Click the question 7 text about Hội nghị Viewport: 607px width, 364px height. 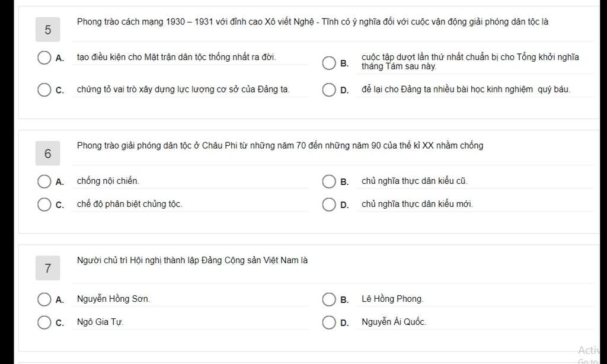coord(192,260)
